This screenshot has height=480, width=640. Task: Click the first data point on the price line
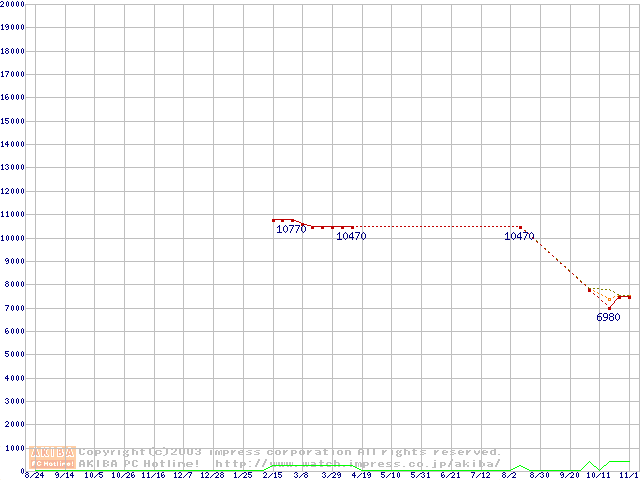coord(273,220)
